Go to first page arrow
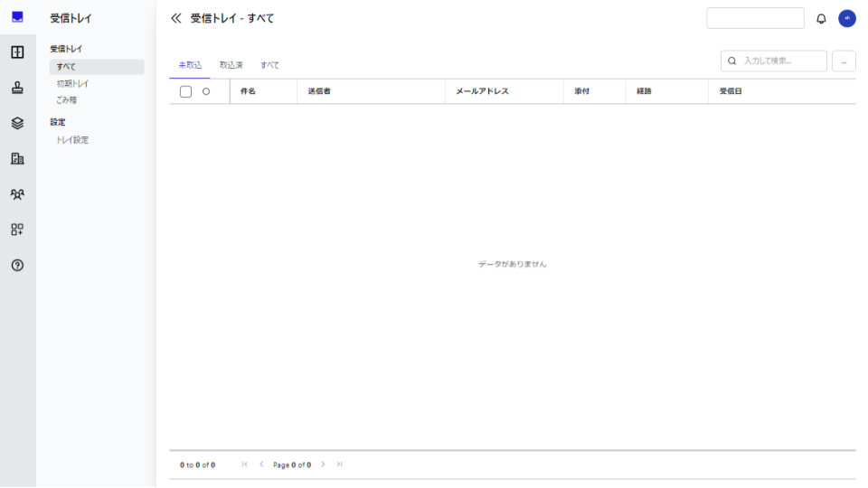Viewport: 868px width, 488px height. point(244,465)
